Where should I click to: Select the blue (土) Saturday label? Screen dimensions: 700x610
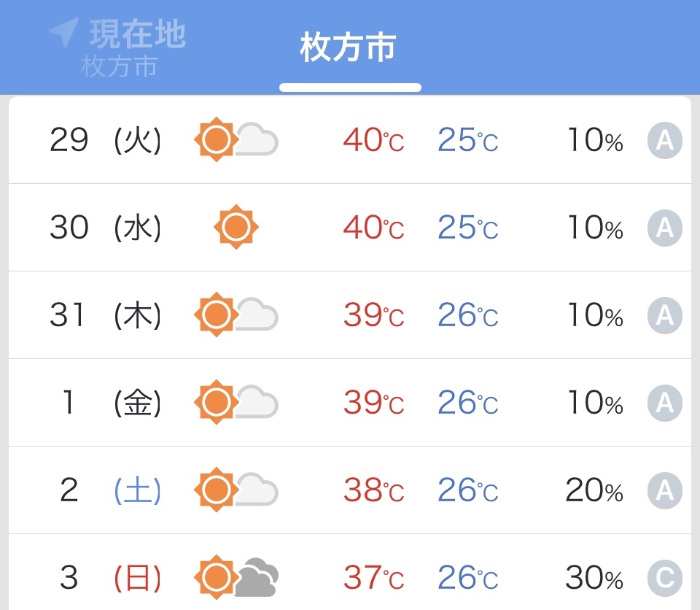138,490
